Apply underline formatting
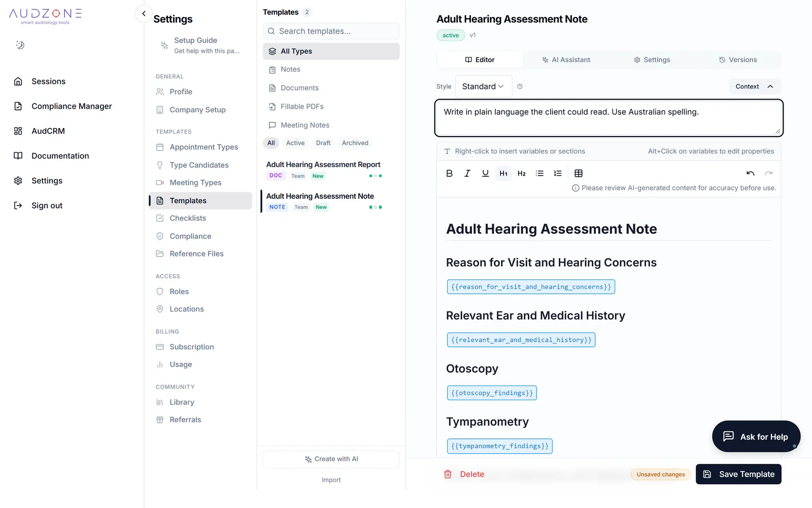This screenshot has width=812, height=508. point(485,173)
